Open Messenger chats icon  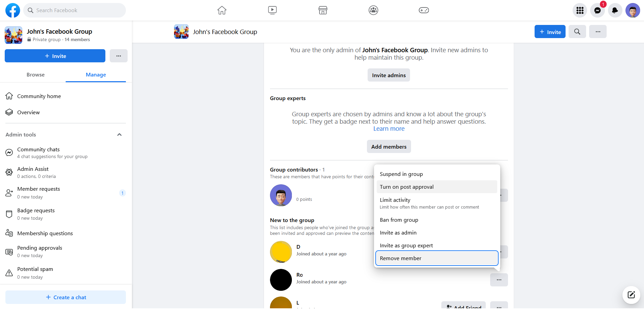(598, 10)
